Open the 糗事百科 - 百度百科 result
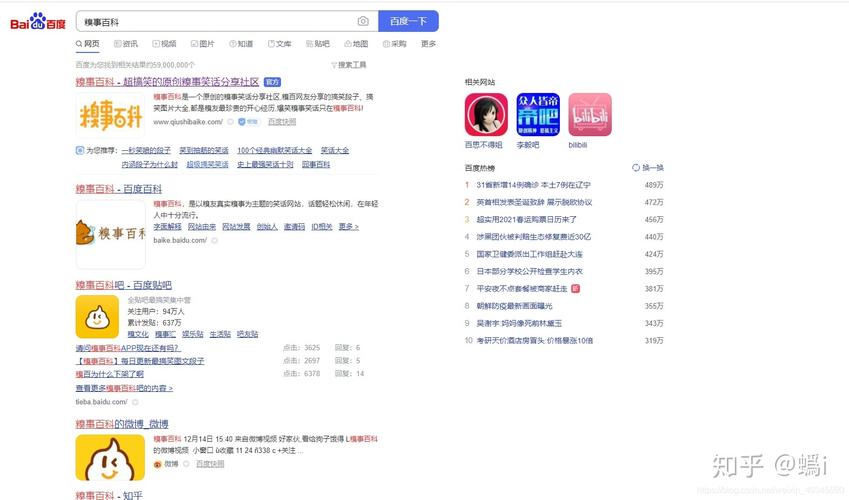The image size is (849, 500). pos(119,189)
